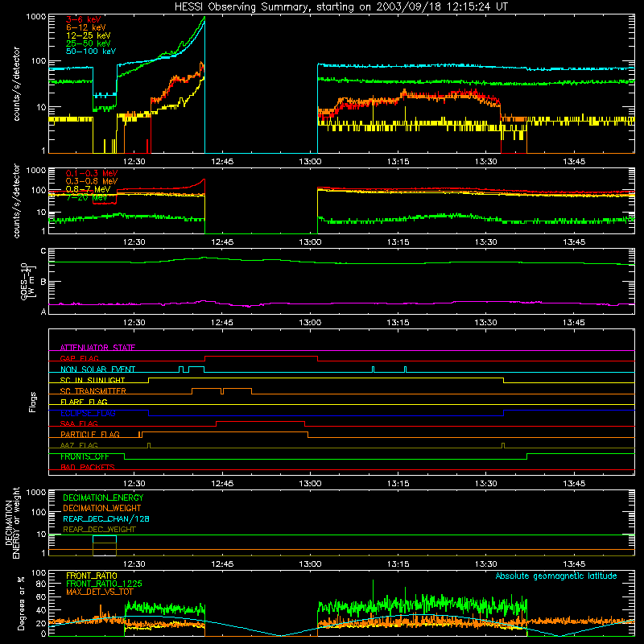The width and height of the screenshot is (644, 644).
Task: Click the DECIMATION ENERGY or weight axis title
Action: (12, 522)
